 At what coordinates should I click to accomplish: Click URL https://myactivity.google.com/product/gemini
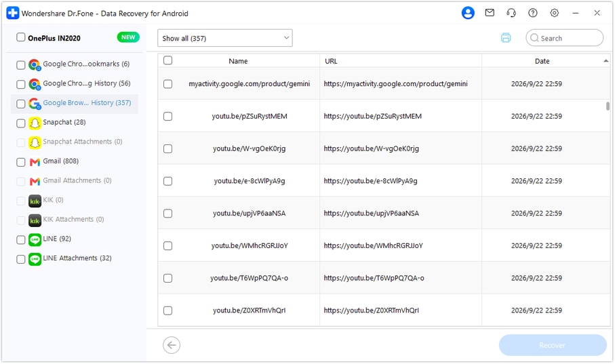click(x=395, y=83)
